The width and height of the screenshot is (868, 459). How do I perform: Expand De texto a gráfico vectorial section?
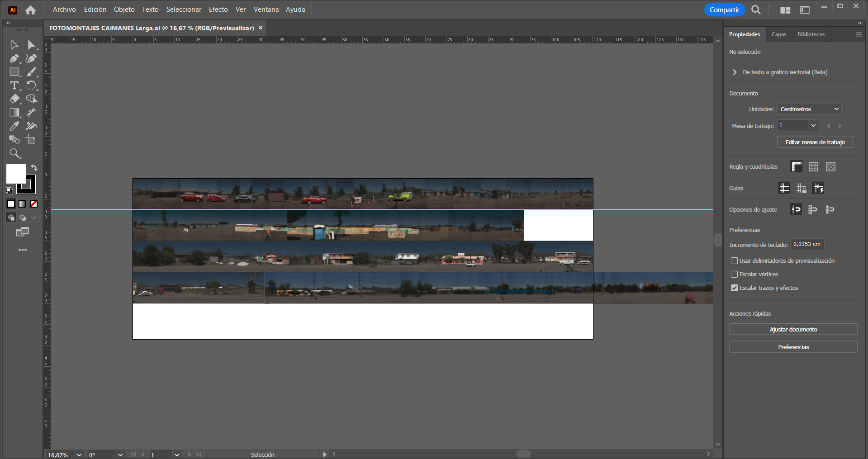coord(735,72)
